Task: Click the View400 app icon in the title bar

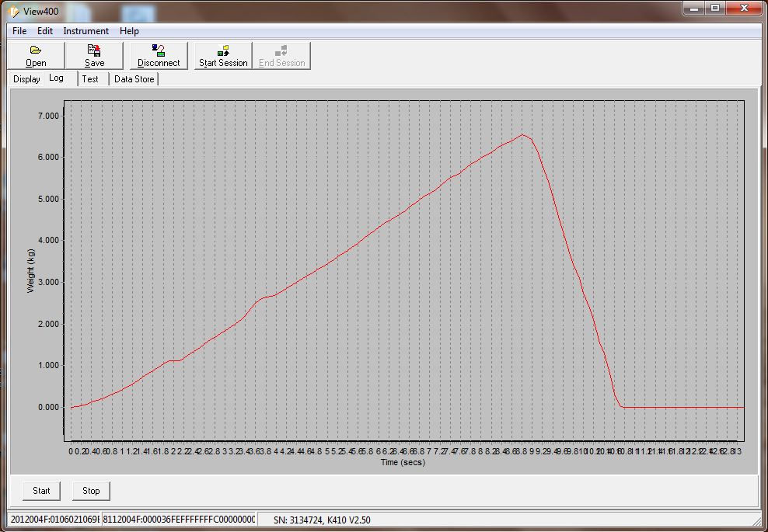Action: tap(14, 10)
